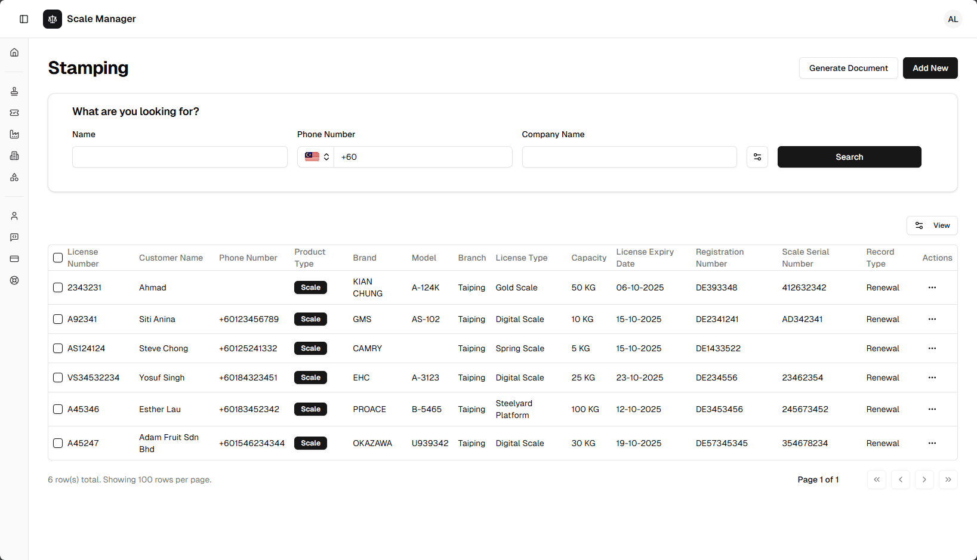Select the Stamping tool icon in the sidebar

coord(14,91)
